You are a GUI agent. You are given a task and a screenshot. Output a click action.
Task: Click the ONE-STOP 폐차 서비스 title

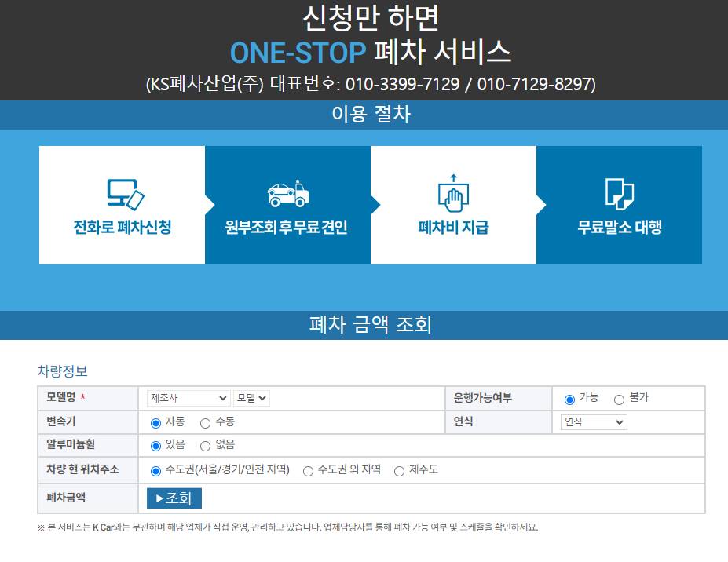(371, 52)
